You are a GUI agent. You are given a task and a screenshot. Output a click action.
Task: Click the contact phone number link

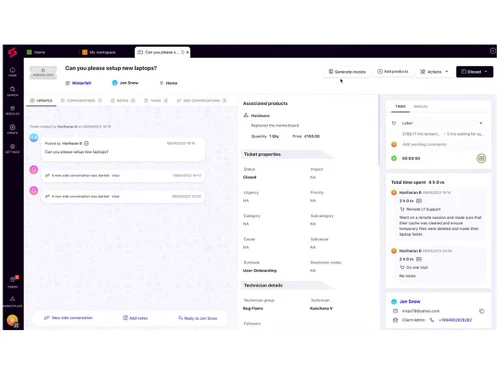(455, 320)
